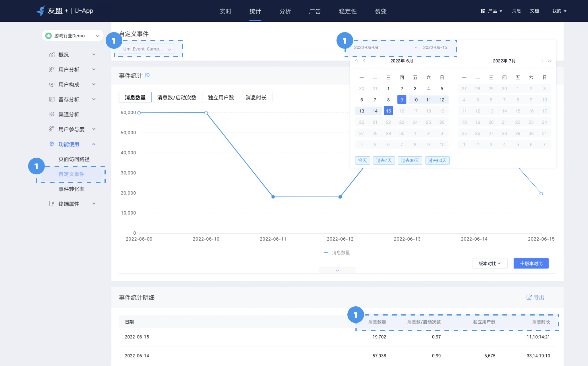
Task: Open the 产品 product grid icon
Action: (482, 11)
